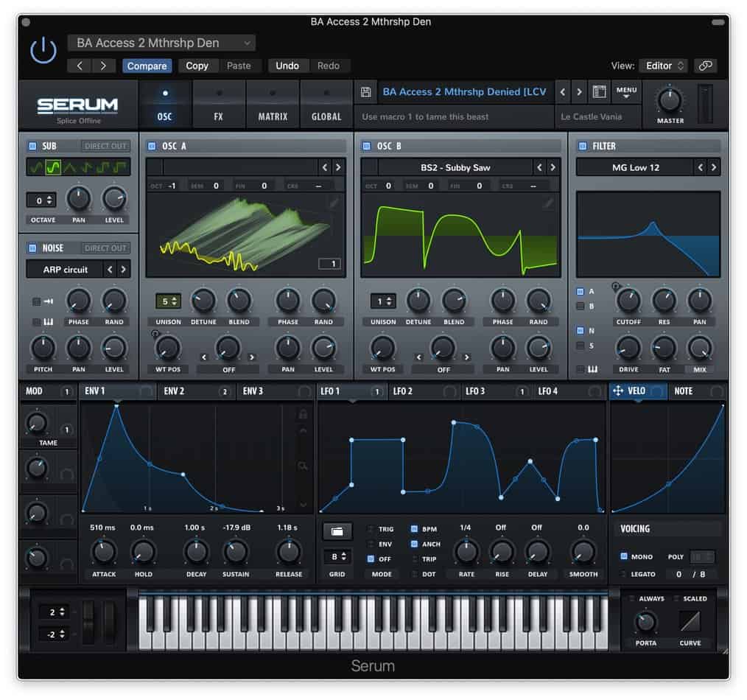Open the preset browser icon
747x700 pixels.
point(599,91)
